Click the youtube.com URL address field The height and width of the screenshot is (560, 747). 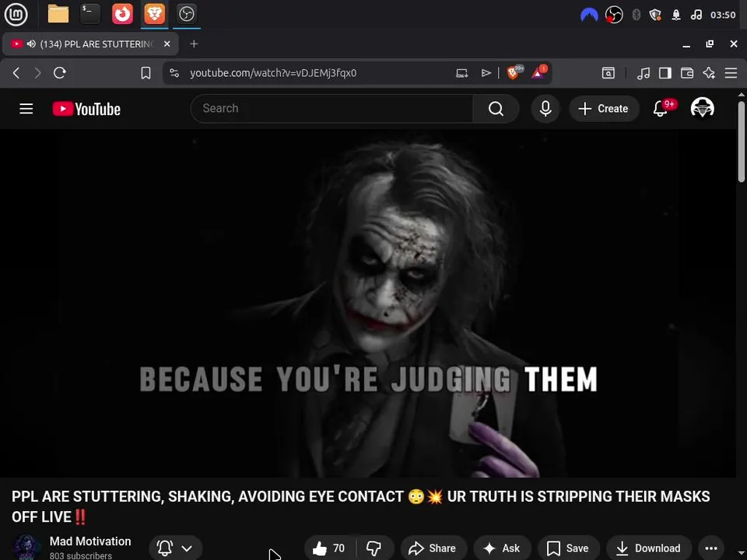pyautogui.click(x=273, y=73)
